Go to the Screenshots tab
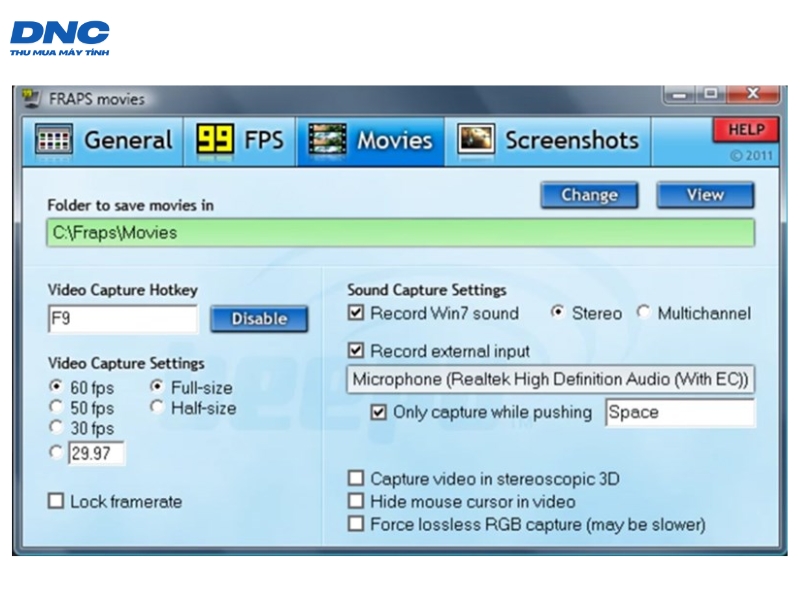Image resolution: width=800 pixels, height=600 pixels. [x=548, y=141]
